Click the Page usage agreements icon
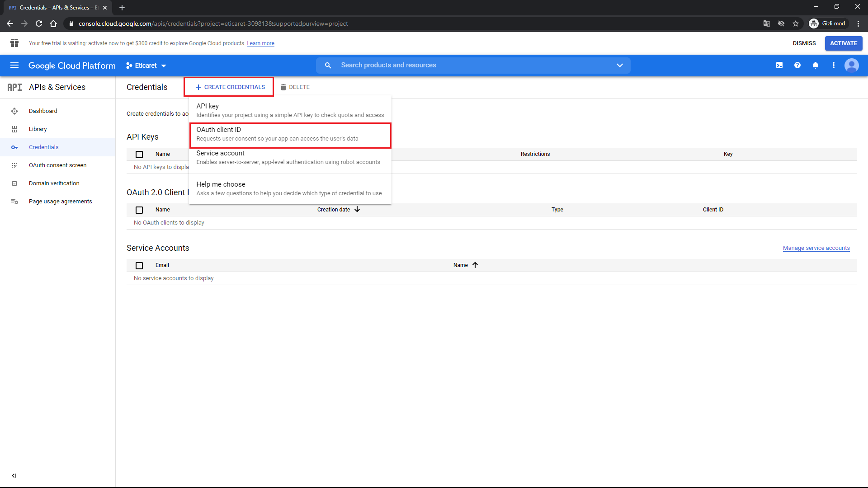Screen dimensions: 868x488 (14, 202)
